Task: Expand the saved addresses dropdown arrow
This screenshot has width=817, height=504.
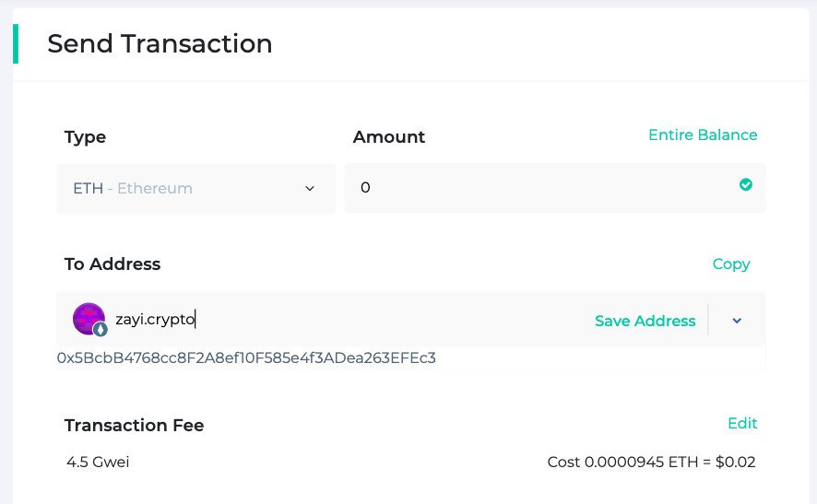Action: pos(737,321)
